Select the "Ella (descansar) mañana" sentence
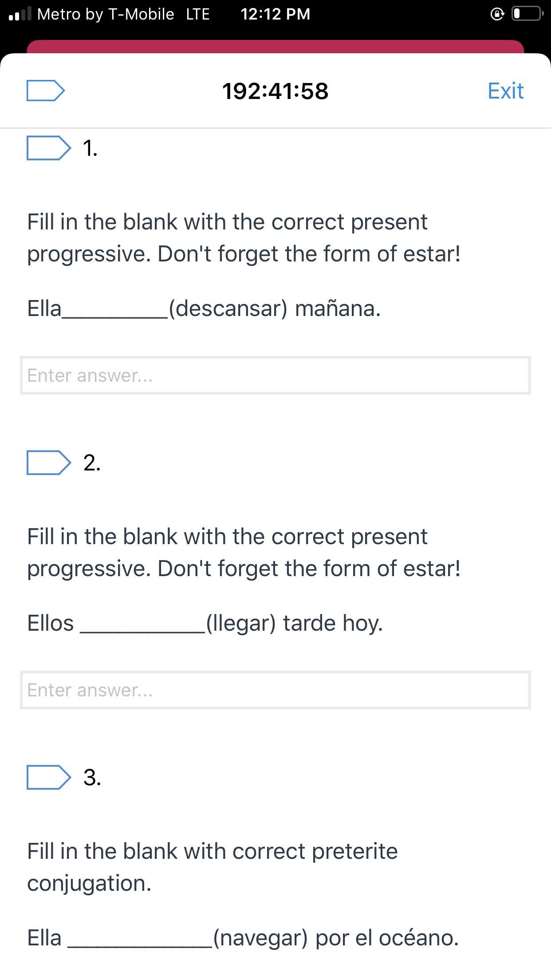The height and width of the screenshot is (980, 551). tap(204, 308)
